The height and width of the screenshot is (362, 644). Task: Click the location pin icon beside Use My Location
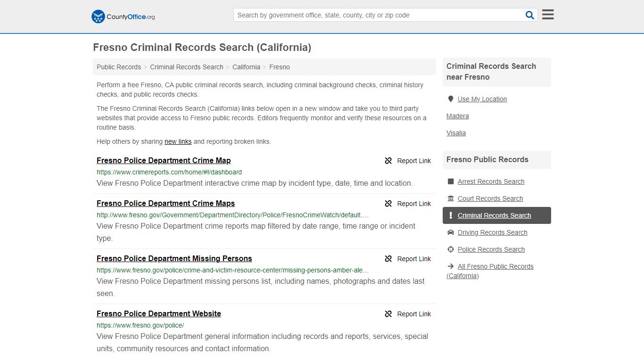(x=451, y=99)
